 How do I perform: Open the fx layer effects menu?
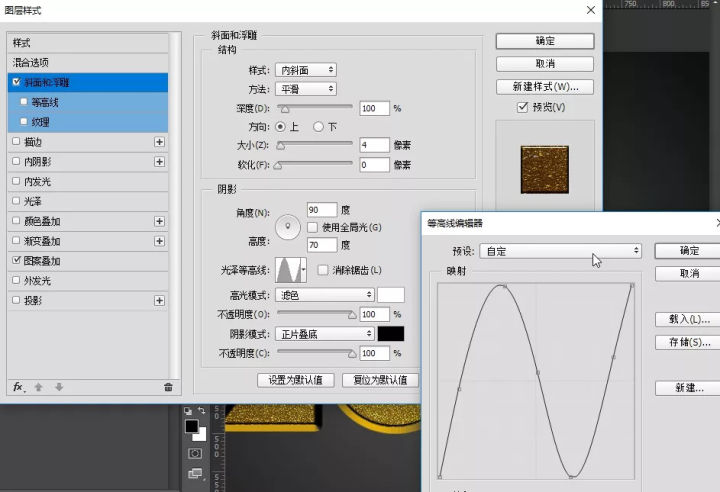tap(18, 387)
